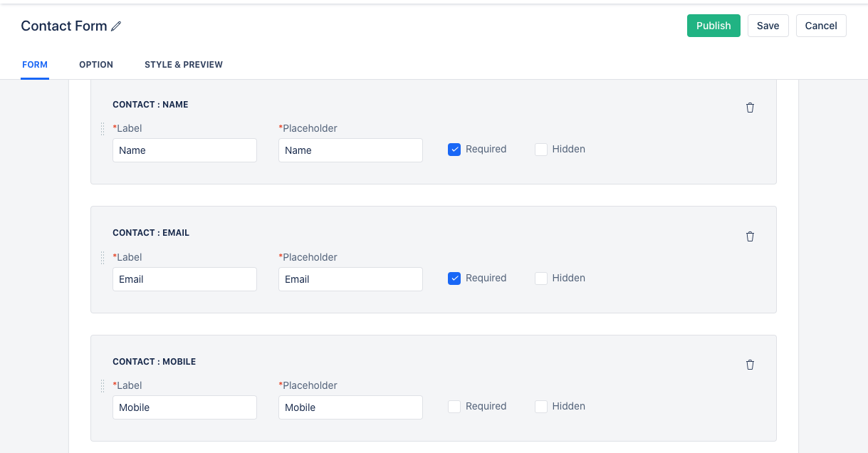The height and width of the screenshot is (453, 868).
Task: Edit the Name placeholder input
Action: point(350,150)
